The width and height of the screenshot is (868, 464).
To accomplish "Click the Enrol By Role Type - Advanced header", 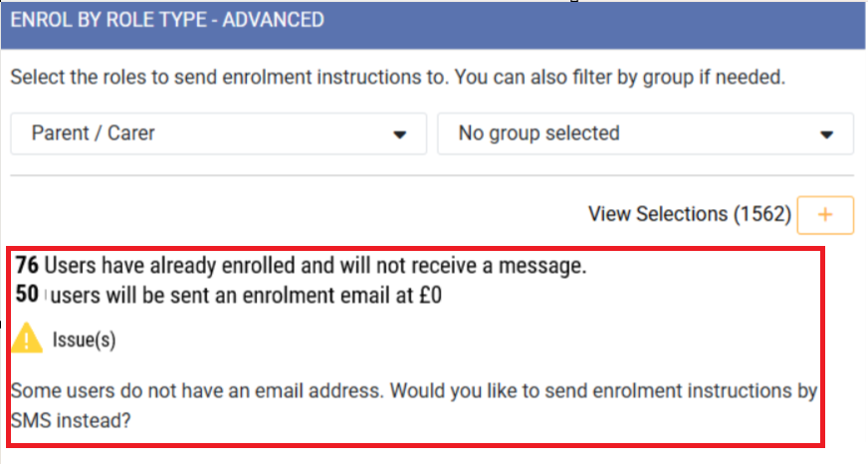I will click(x=167, y=20).
